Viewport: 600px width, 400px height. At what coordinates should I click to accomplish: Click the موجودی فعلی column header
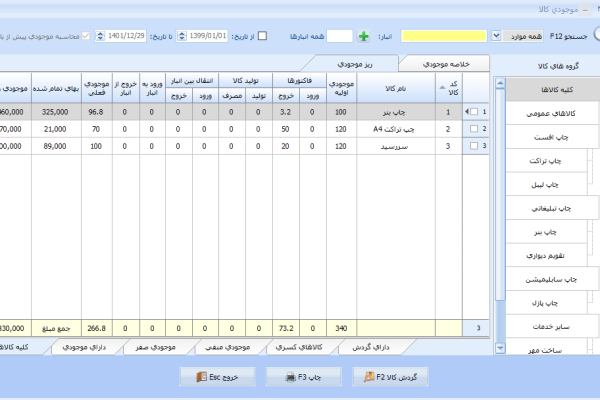click(x=97, y=88)
